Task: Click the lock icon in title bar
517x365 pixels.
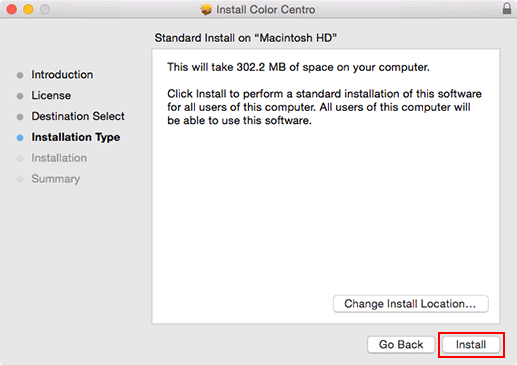Action: [507, 9]
